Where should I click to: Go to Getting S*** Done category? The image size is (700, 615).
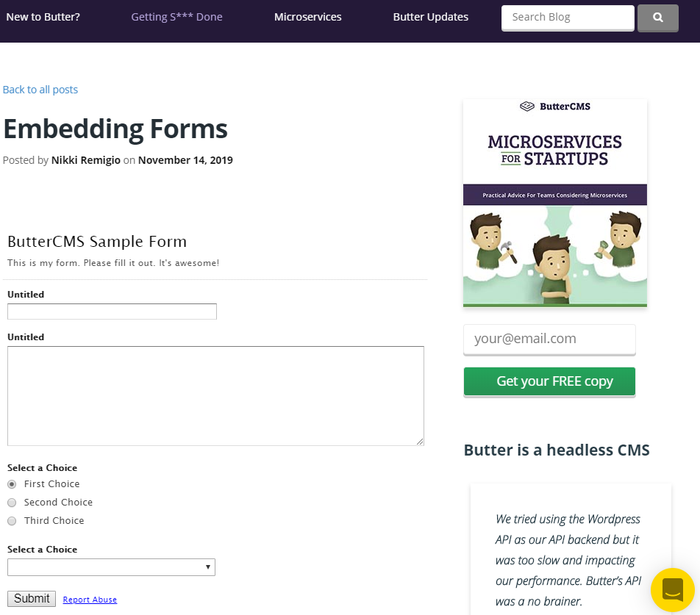coord(176,17)
